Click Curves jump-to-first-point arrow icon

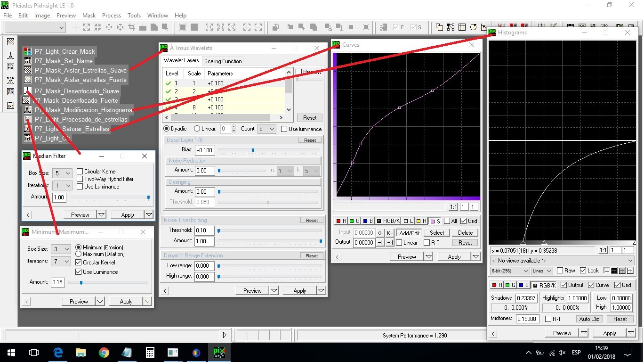[390, 233]
